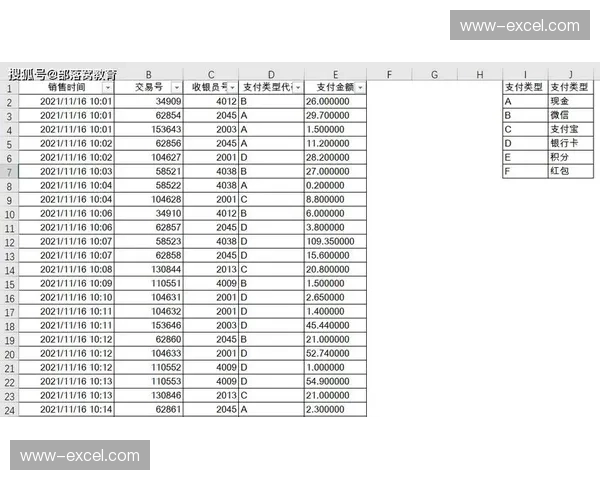Screen dimensions: 600x480
Task: Click cell with amount 54.900000
Action: tap(335, 382)
